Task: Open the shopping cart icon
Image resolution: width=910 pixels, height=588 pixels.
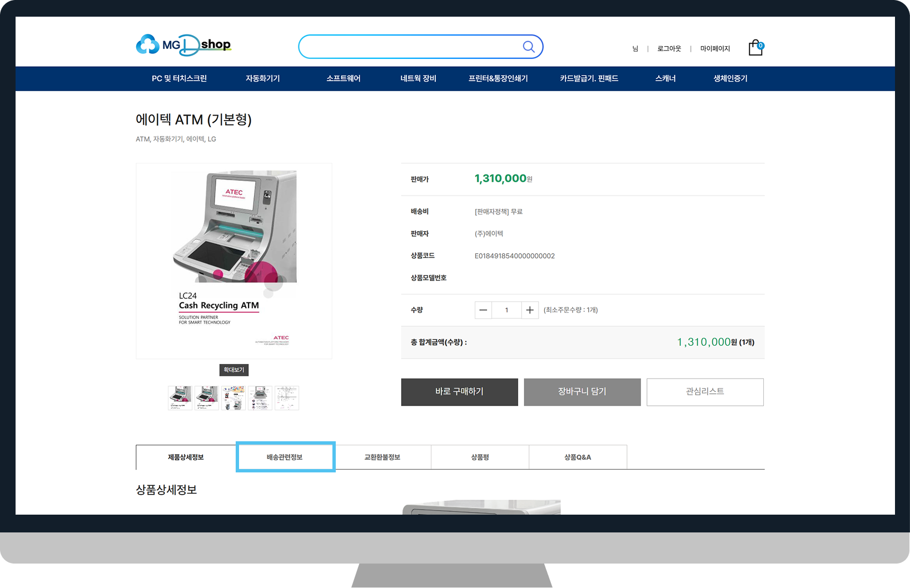Action: click(x=756, y=47)
